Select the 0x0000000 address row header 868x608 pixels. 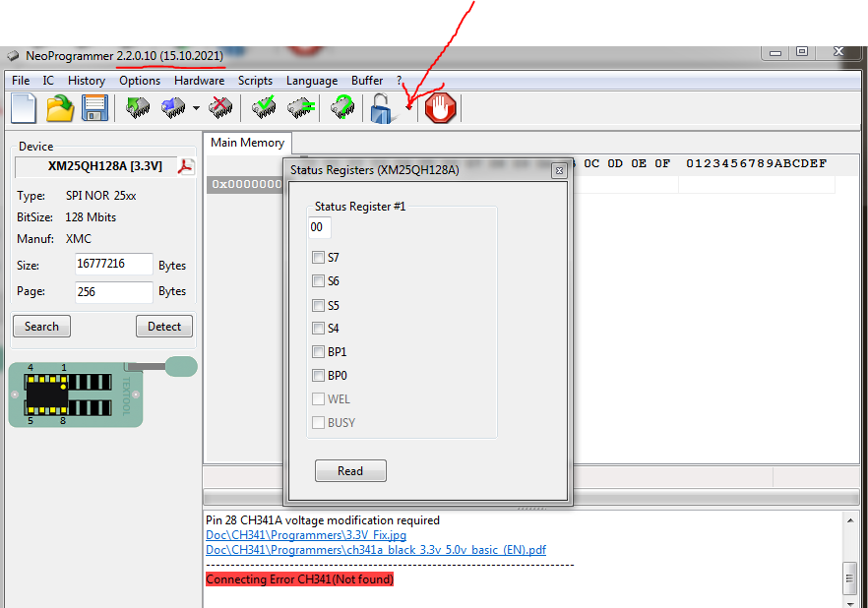point(247,184)
